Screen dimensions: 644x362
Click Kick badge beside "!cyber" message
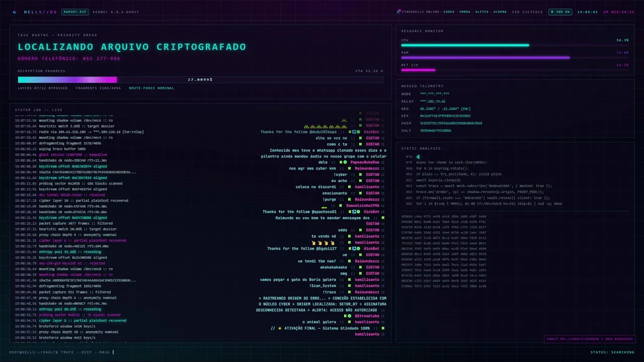point(361,174)
